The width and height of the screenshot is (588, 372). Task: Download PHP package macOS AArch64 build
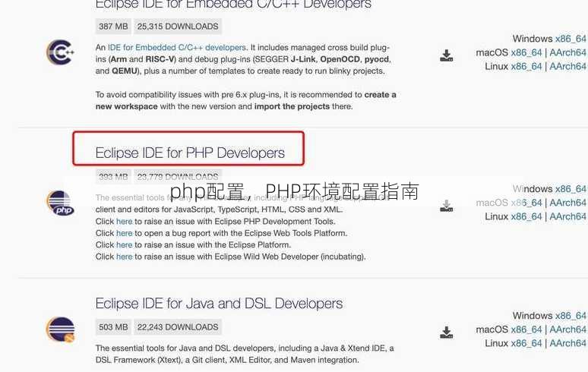[568, 203]
